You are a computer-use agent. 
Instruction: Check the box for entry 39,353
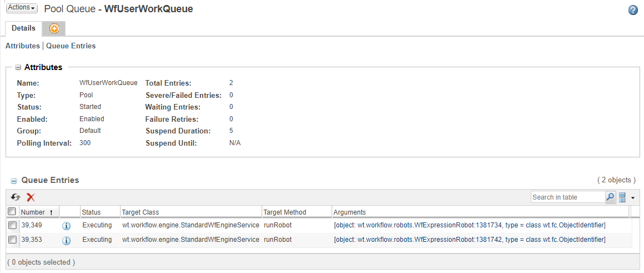point(12,239)
